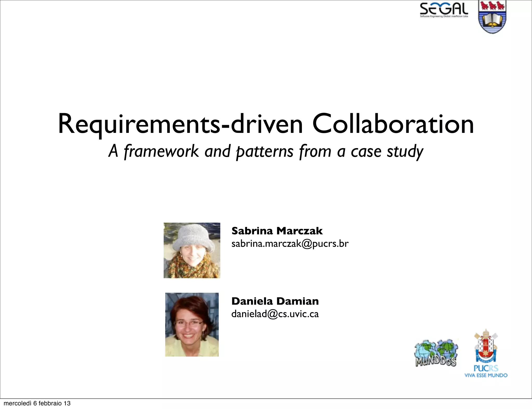Open the danielad@cs.uvic.ca email link
Image resolution: width=532 pixels, height=409 pixels.
[x=275, y=314]
